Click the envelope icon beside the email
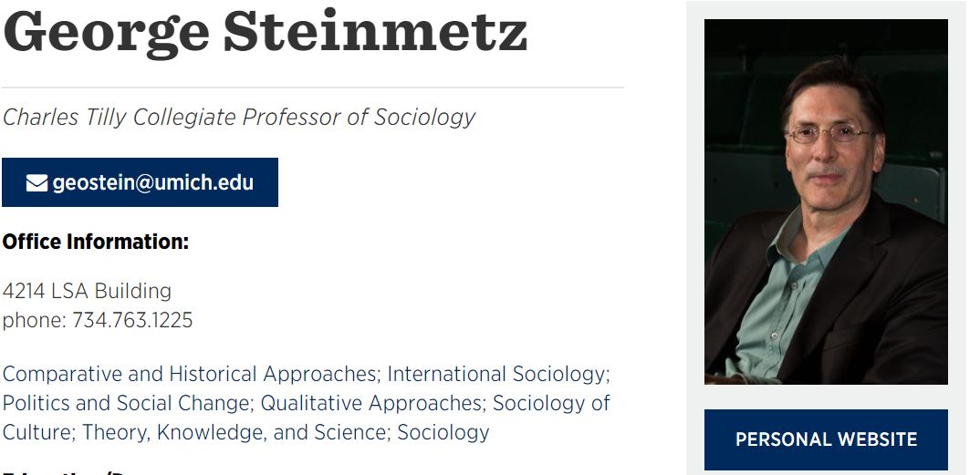 [x=36, y=183]
